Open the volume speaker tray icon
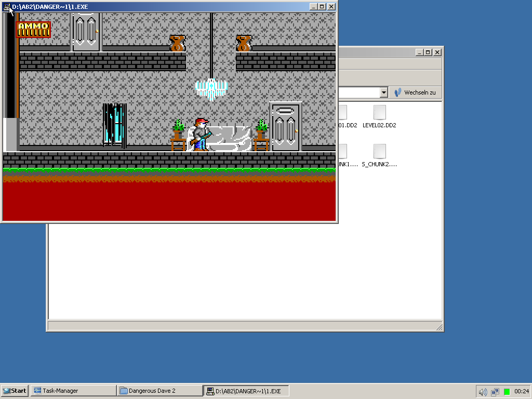532x399 pixels. [483, 392]
